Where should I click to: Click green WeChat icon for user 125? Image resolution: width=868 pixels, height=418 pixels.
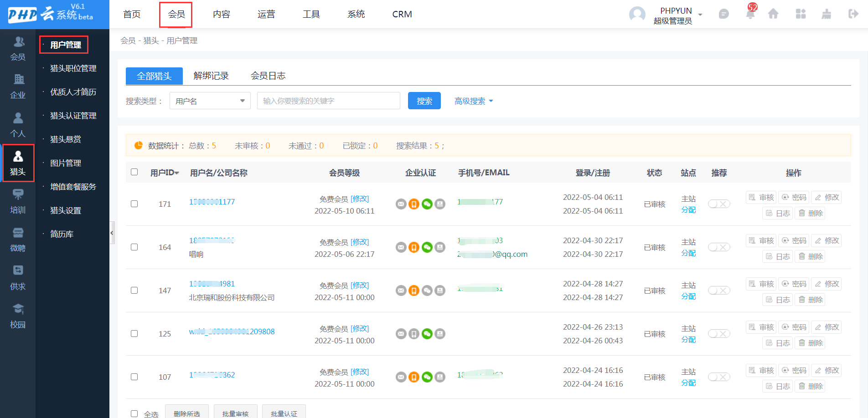tap(427, 334)
